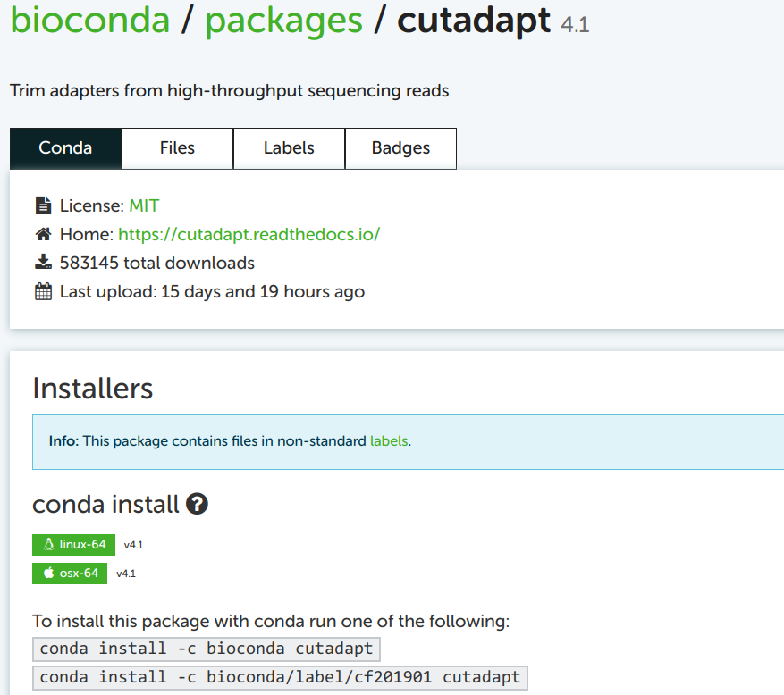Click the downloads arrow icon
Viewport: 784px width, 695px height.
[44, 263]
